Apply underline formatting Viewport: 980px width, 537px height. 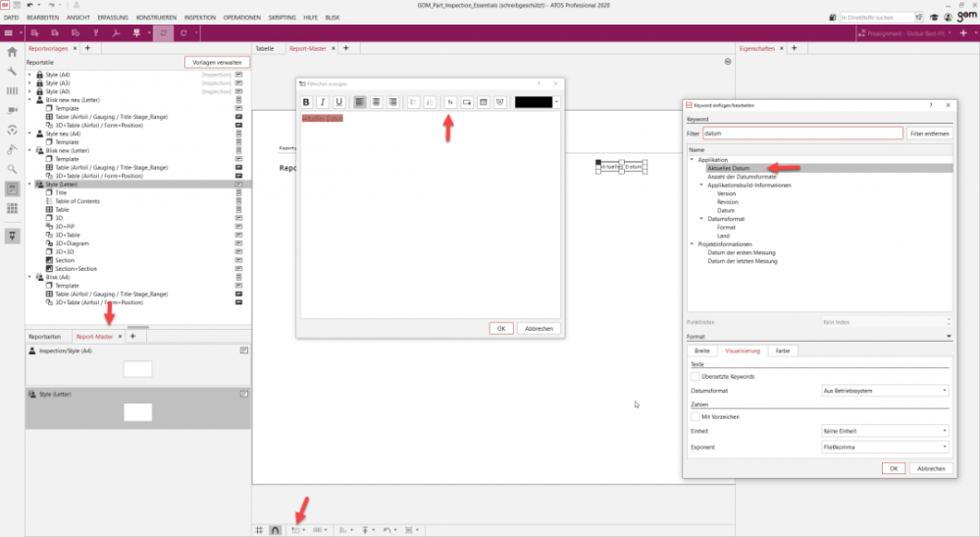click(x=338, y=102)
